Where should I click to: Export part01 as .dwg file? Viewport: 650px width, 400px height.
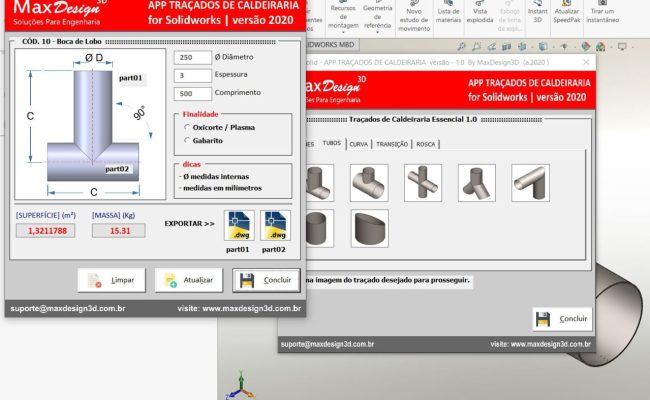click(240, 227)
